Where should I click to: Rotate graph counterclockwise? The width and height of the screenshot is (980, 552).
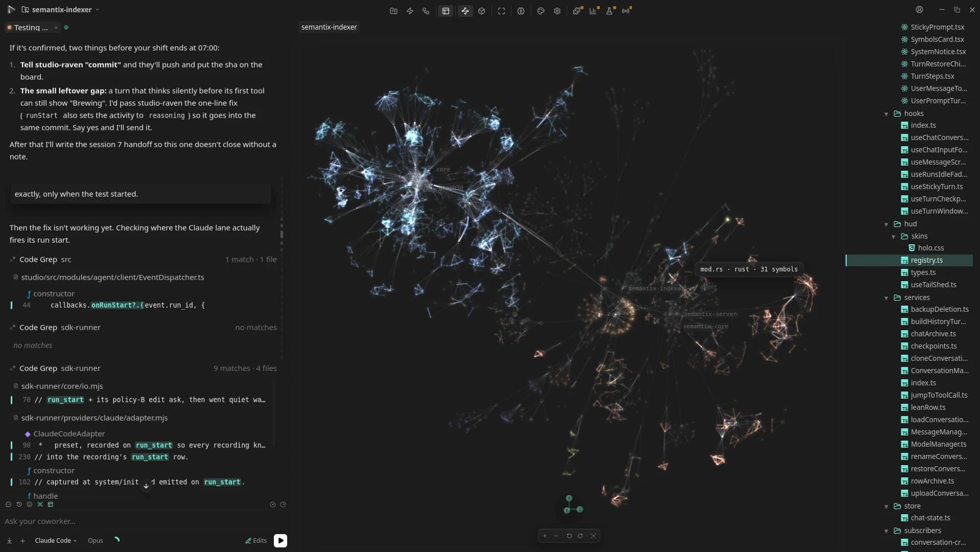pos(569,536)
